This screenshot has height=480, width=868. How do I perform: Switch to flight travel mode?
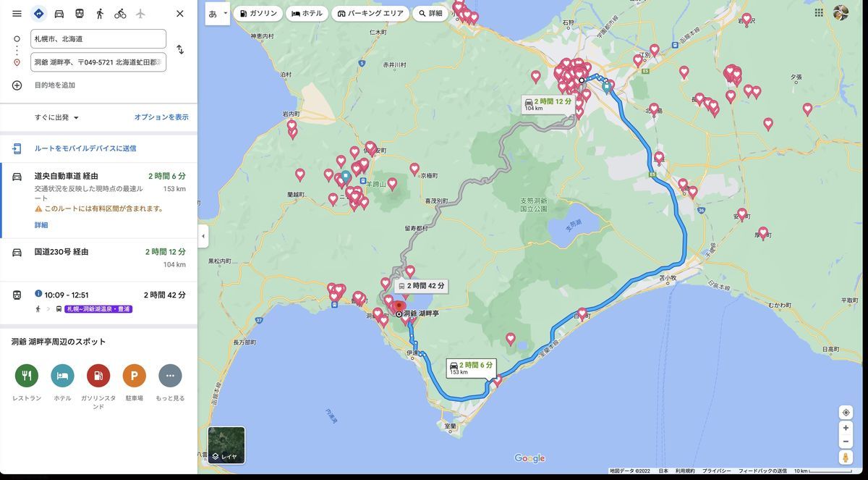pos(140,14)
